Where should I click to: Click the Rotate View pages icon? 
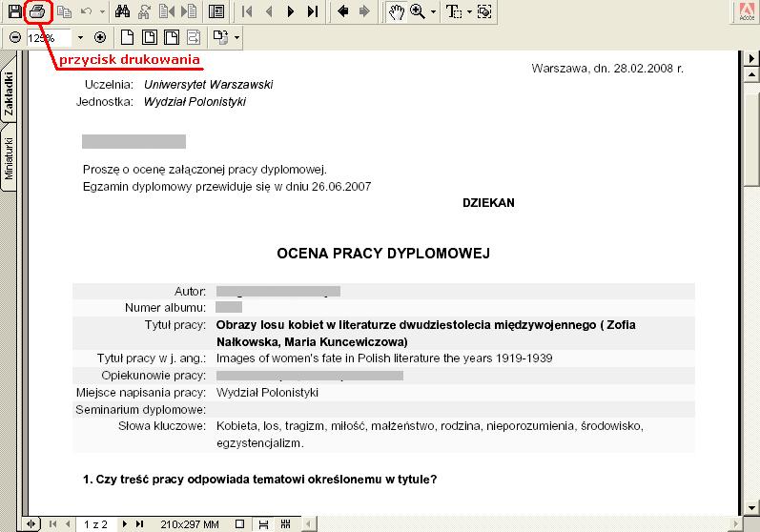[221, 37]
